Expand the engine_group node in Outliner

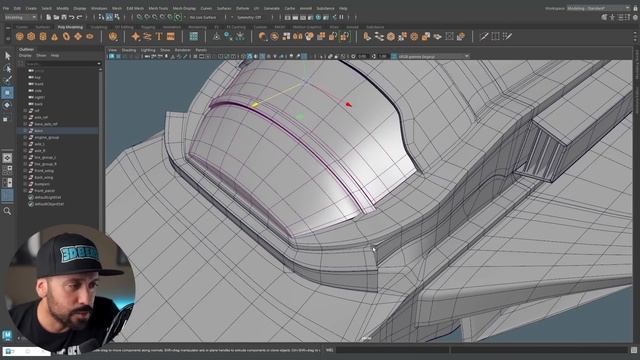pyautogui.click(x=25, y=138)
